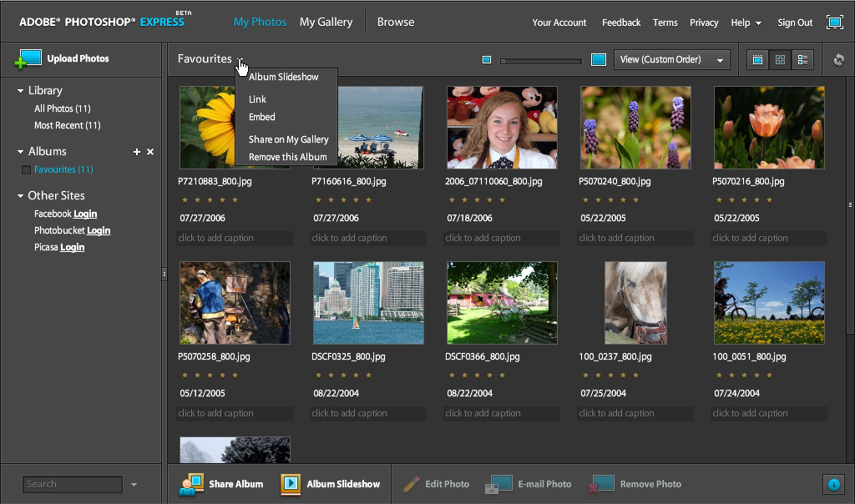Viewport: 855px width, 504px height.
Task: Click the Facebook Login link
Action: point(85,214)
